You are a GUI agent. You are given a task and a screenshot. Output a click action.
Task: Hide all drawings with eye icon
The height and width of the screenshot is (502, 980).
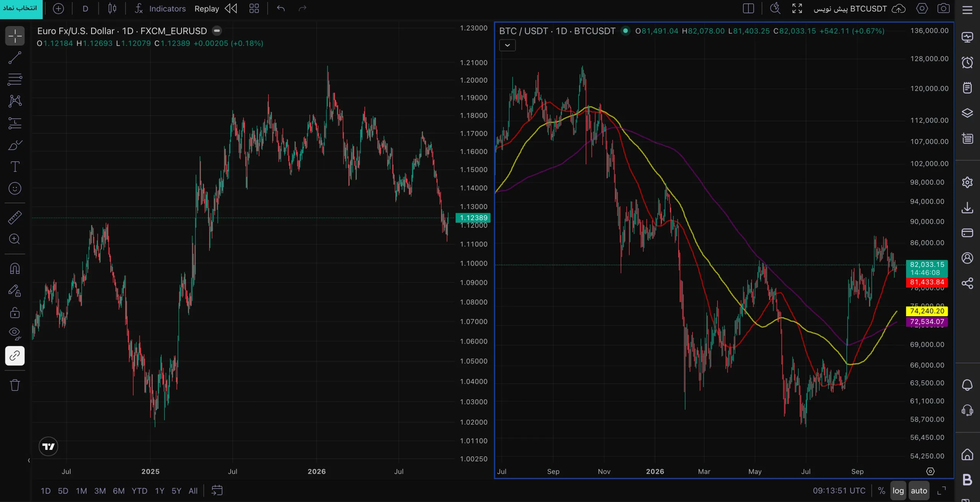point(15,334)
